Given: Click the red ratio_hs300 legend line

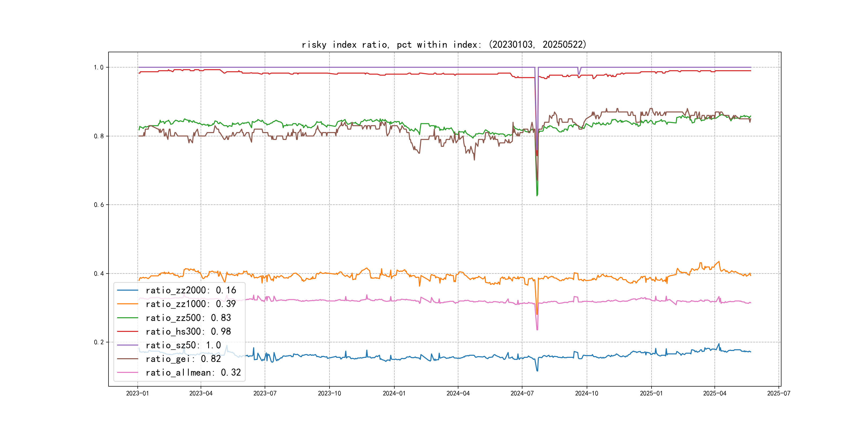Looking at the screenshot, I should [127, 332].
